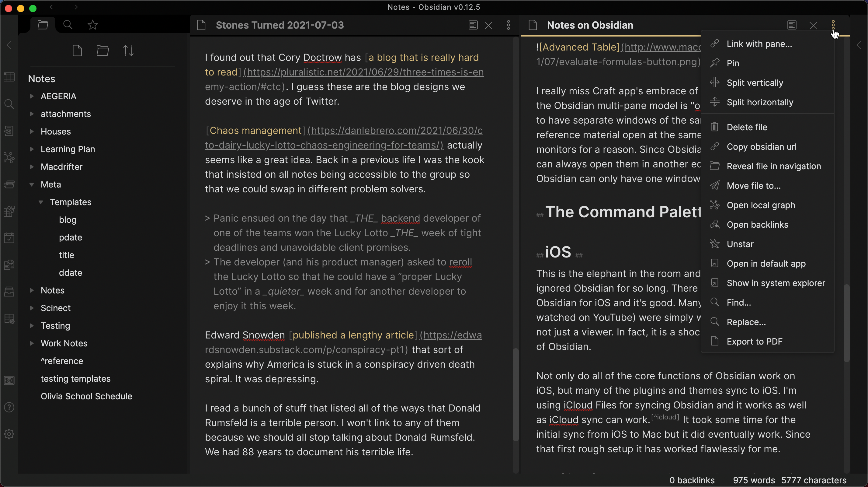Expand the Macdrifter folder
Screen dimensions: 868x487
(x=32, y=166)
